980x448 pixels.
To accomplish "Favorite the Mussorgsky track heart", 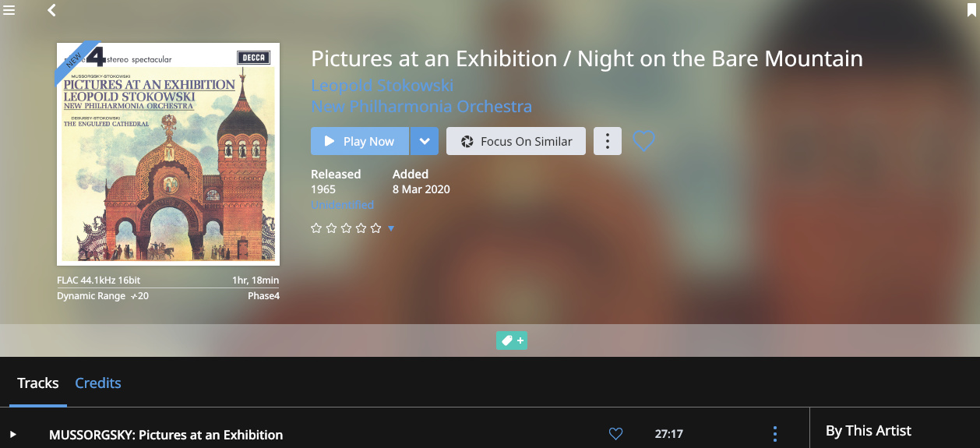I will [615, 434].
